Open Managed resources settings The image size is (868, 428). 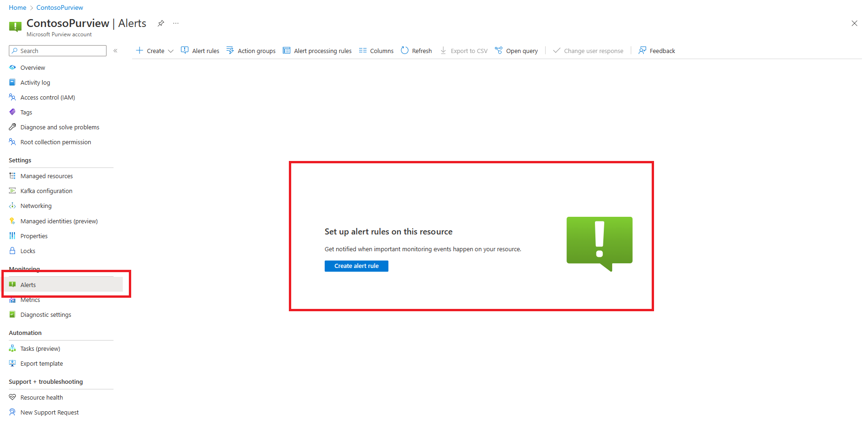47,176
